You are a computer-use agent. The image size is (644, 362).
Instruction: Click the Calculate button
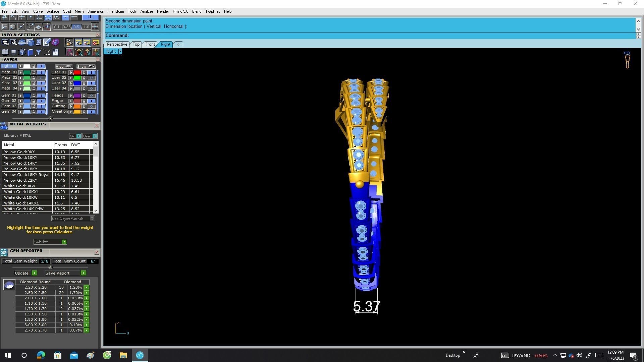pyautogui.click(x=50, y=242)
